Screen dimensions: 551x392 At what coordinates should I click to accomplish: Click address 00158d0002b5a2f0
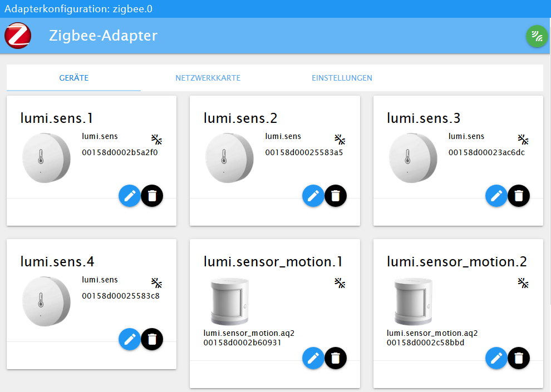click(x=120, y=152)
